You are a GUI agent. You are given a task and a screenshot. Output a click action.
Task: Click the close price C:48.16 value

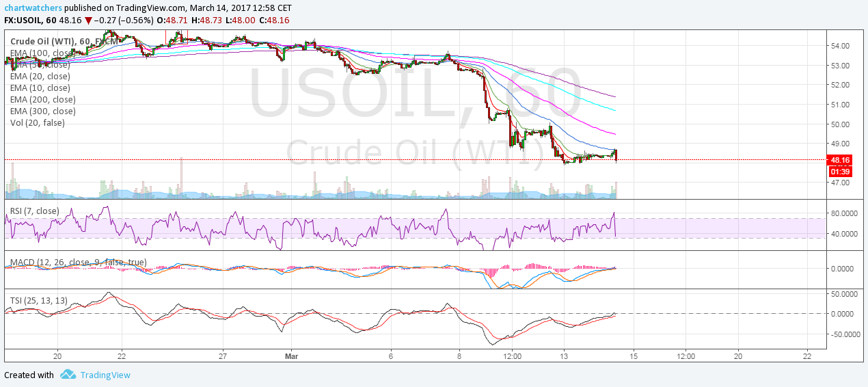click(273, 21)
